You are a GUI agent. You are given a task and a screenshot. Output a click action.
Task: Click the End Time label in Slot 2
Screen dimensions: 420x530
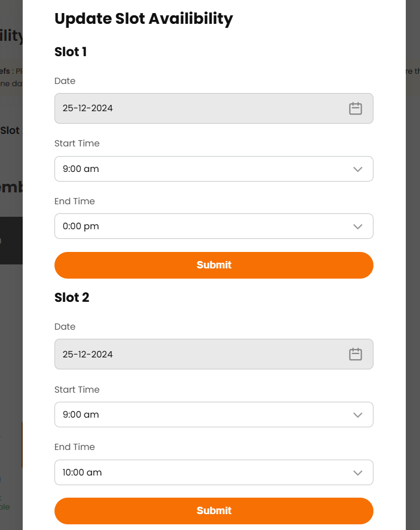coord(74,447)
